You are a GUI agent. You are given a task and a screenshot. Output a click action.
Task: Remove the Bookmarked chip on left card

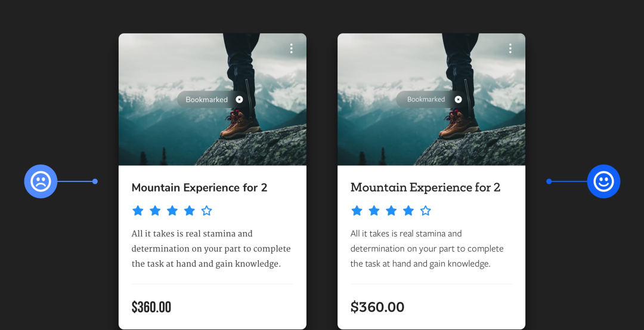pos(239,100)
